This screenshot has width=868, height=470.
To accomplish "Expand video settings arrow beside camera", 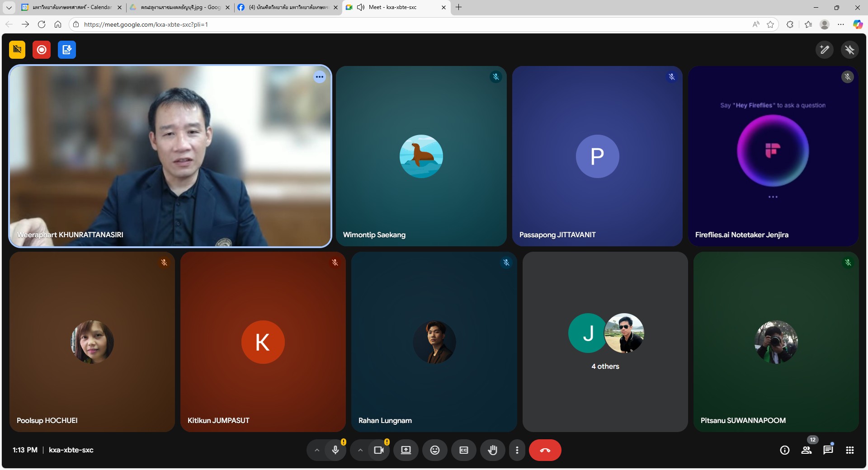I will (360, 450).
